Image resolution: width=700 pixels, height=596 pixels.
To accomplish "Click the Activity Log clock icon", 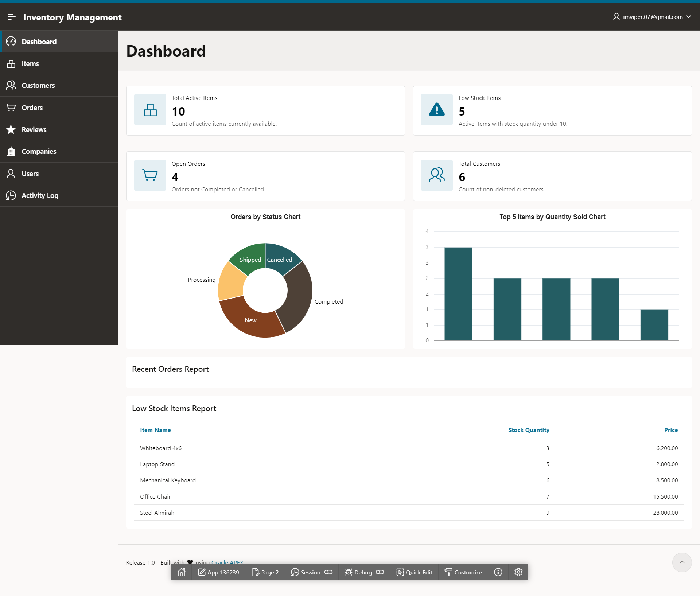I will (x=11, y=195).
